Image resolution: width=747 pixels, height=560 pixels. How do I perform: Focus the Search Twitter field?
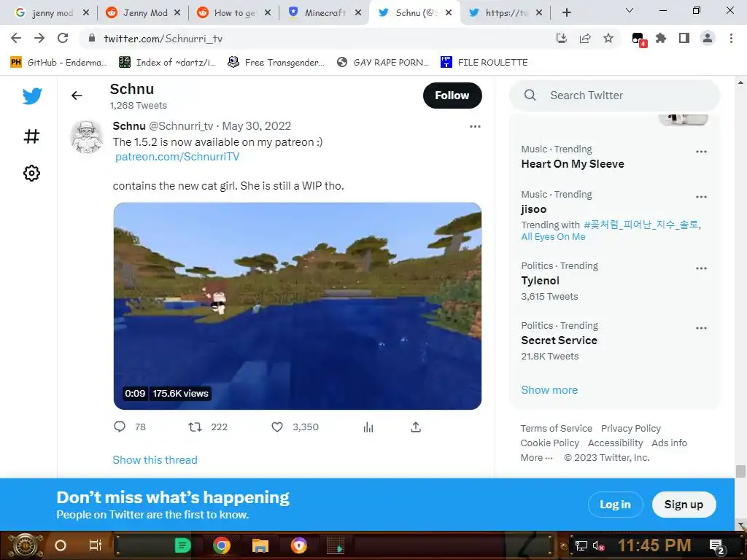tap(614, 96)
